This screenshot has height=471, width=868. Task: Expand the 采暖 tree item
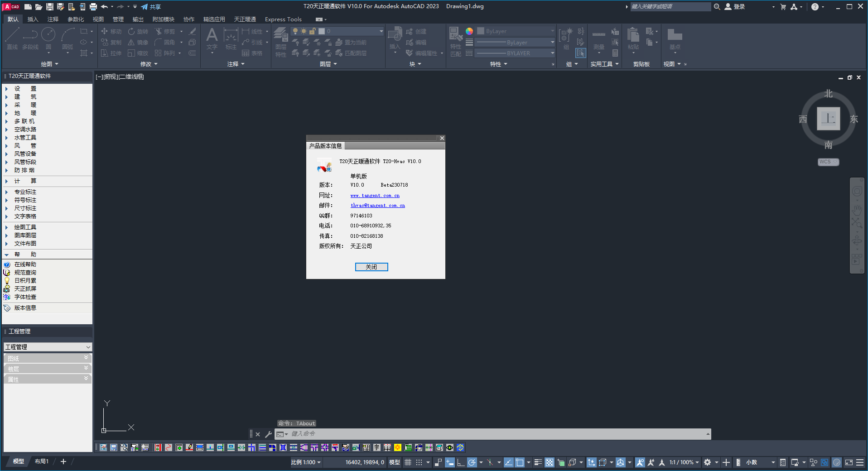coord(6,105)
